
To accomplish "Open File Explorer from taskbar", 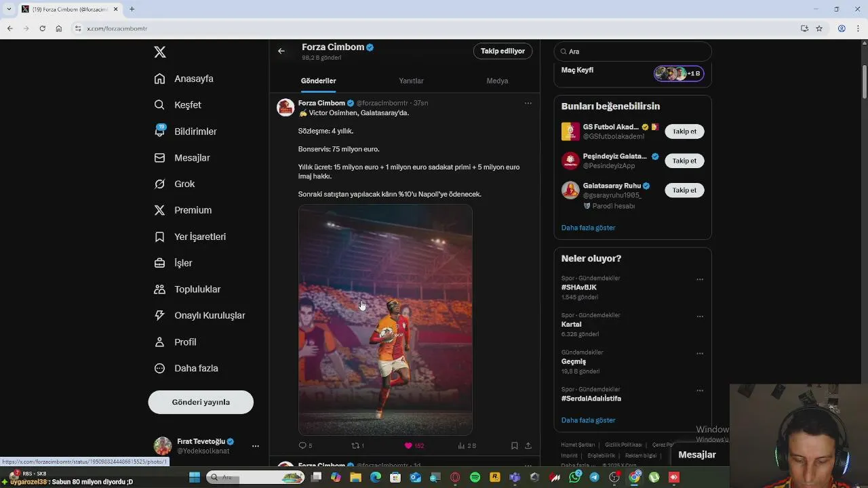I will click(355, 477).
